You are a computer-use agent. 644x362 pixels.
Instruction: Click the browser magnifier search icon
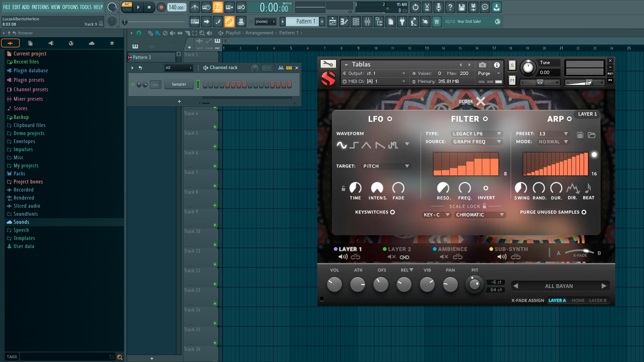pos(120,357)
